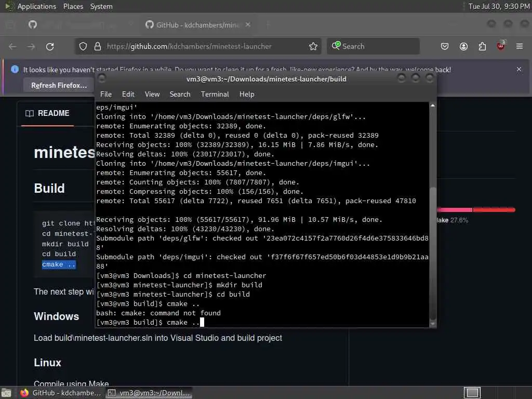Click the 'Load build\minetest-launcher.sln' text
The width and height of the screenshot is (532, 399).
(x=158, y=338)
